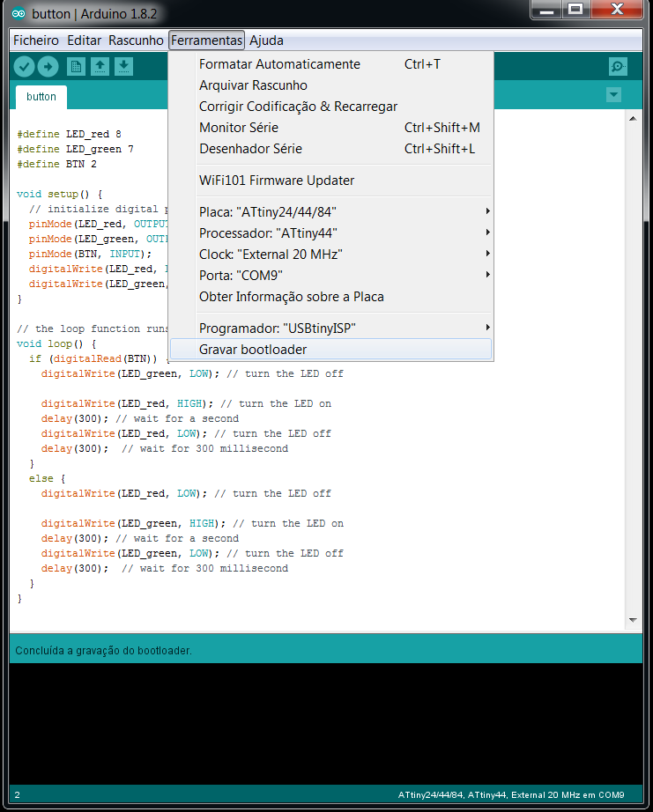Open the Rascunho menu
The height and width of the screenshot is (812, 653).
click(136, 41)
